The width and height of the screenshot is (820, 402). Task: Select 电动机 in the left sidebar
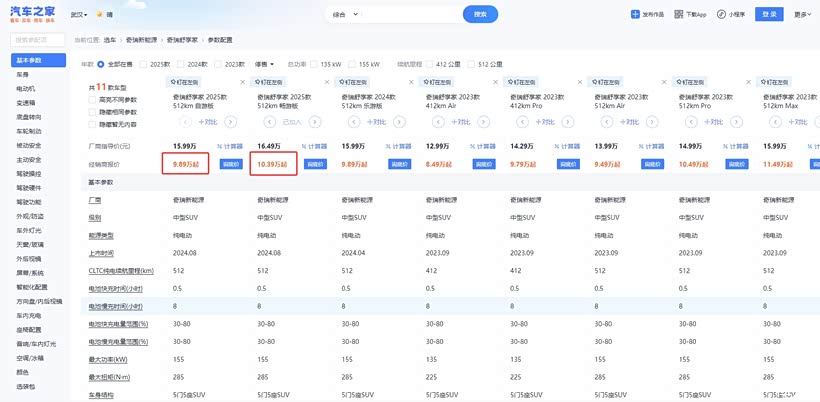click(26, 89)
